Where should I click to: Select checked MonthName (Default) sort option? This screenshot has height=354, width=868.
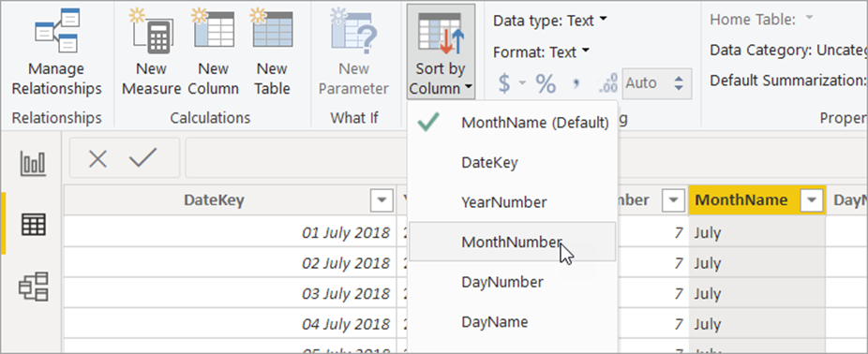point(512,123)
